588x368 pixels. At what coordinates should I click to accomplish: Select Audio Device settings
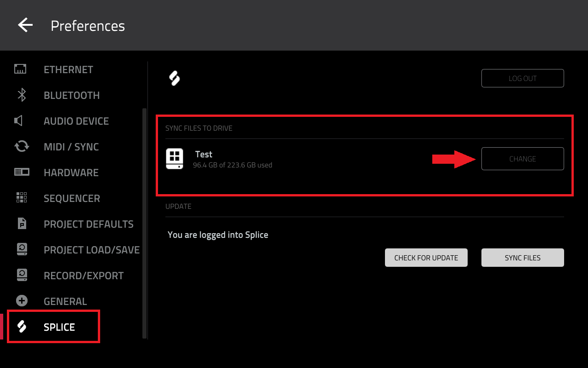76,121
